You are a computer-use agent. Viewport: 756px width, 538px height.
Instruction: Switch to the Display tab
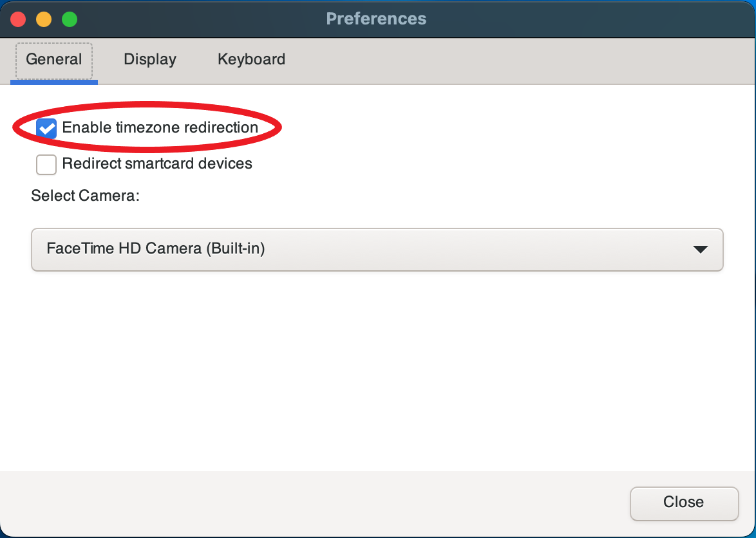pyautogui.click(x=149, y=59)
